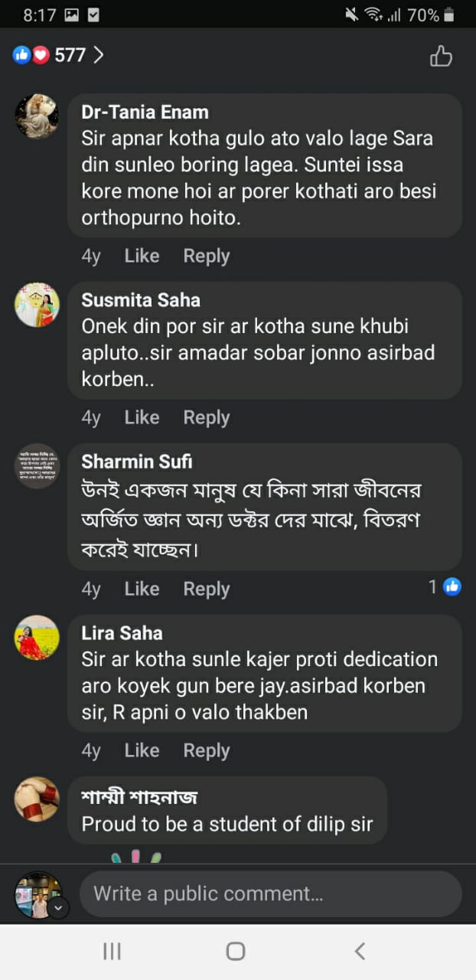The width and height of the screenshot is (476, 980).
Task: Switch commenting profile via avatar dropdown
Action: 59,908
